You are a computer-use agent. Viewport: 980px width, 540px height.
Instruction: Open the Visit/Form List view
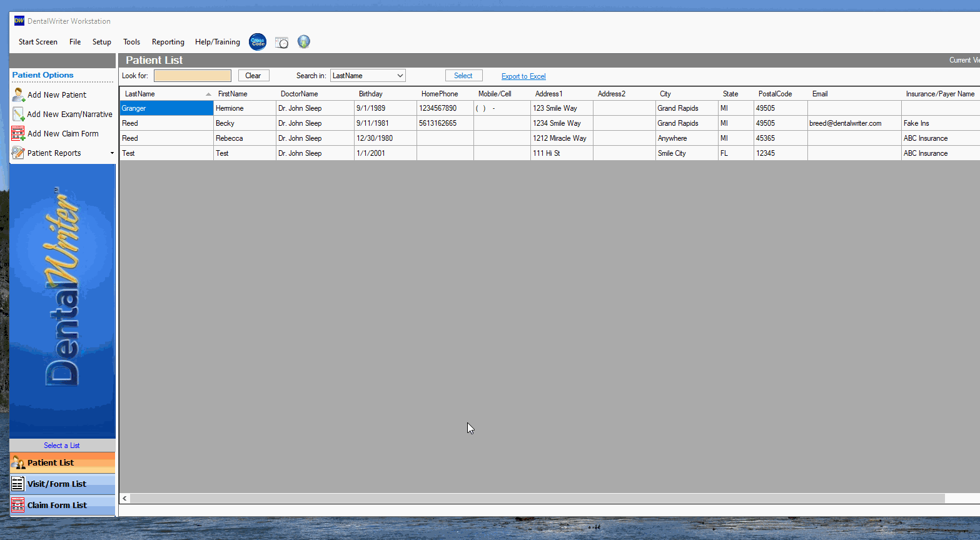[63, 484]
